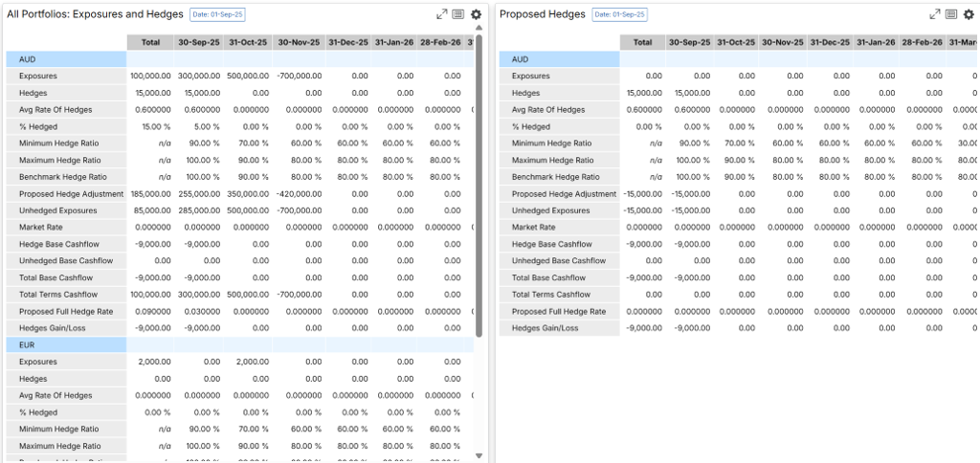
Task: Click AUD Benchmark Hedge Ratio label, All Portfolios
Action: [63, 177]
